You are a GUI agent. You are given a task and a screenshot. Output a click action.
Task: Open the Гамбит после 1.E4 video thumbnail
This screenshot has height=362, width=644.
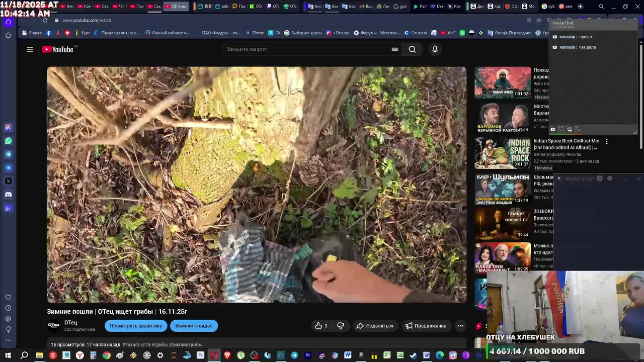click(x=503, y=224)
